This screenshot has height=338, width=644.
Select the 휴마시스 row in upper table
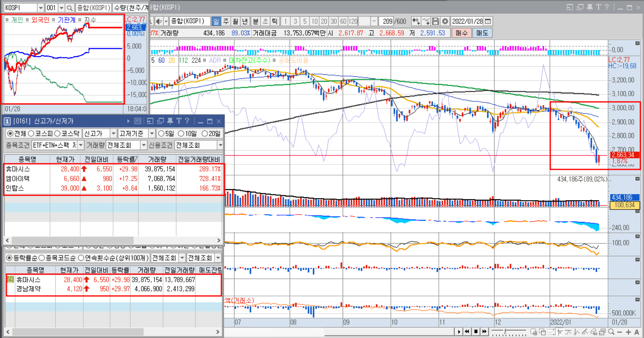114,169
